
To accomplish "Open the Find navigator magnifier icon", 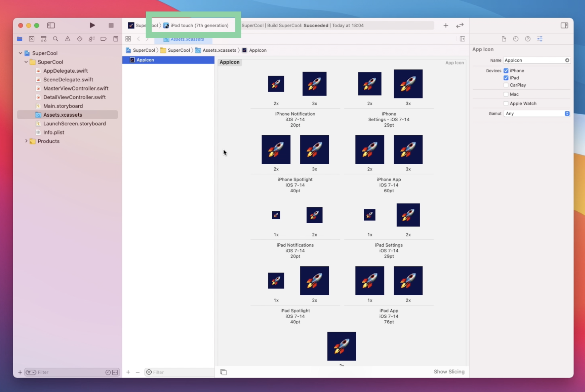I will (56, 39).
